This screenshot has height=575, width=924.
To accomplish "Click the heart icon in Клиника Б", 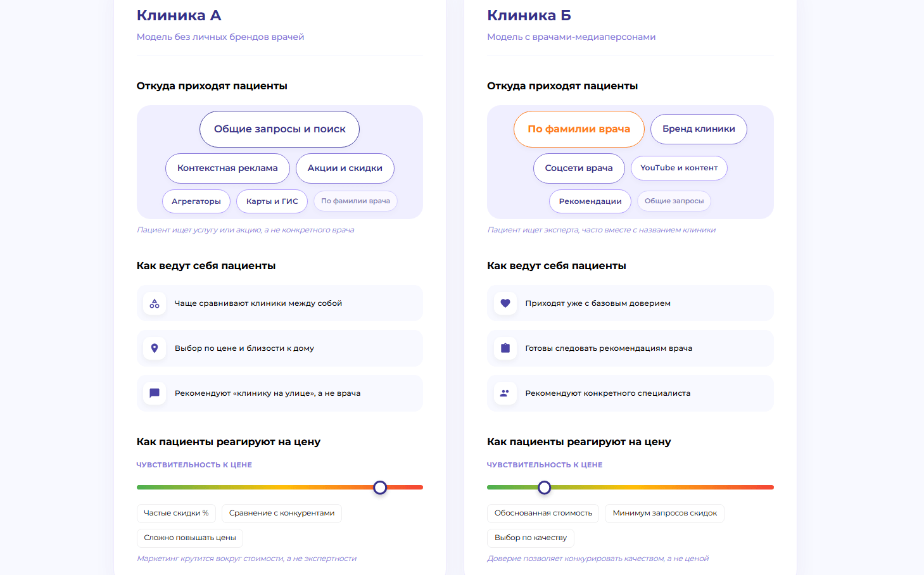I will pyautogui.click(x=505, y=303).
